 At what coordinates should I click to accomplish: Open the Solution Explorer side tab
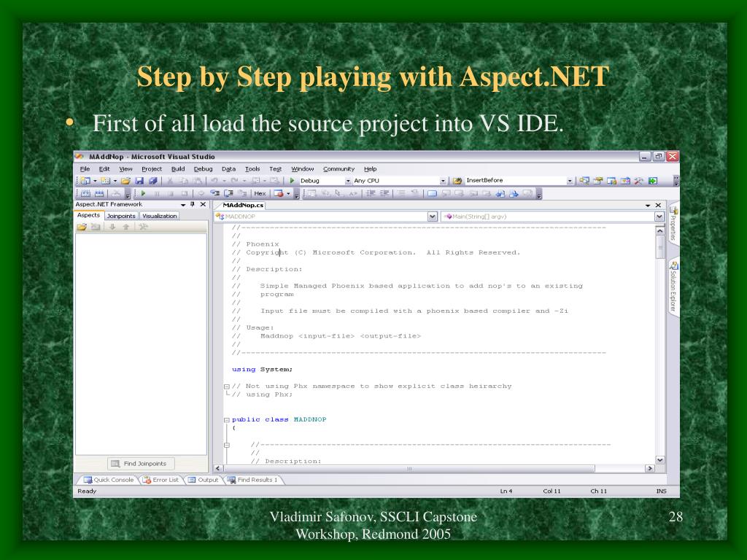[x=673, y=287]
